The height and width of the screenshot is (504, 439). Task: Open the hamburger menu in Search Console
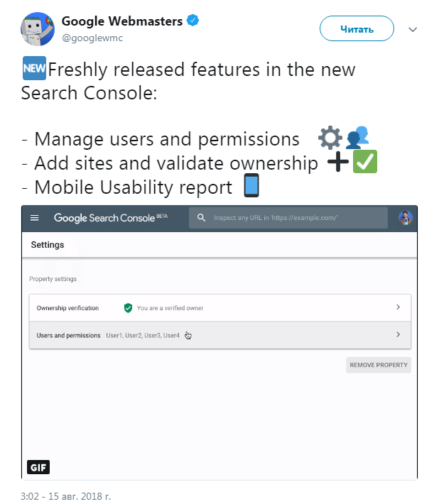point(35,218)
